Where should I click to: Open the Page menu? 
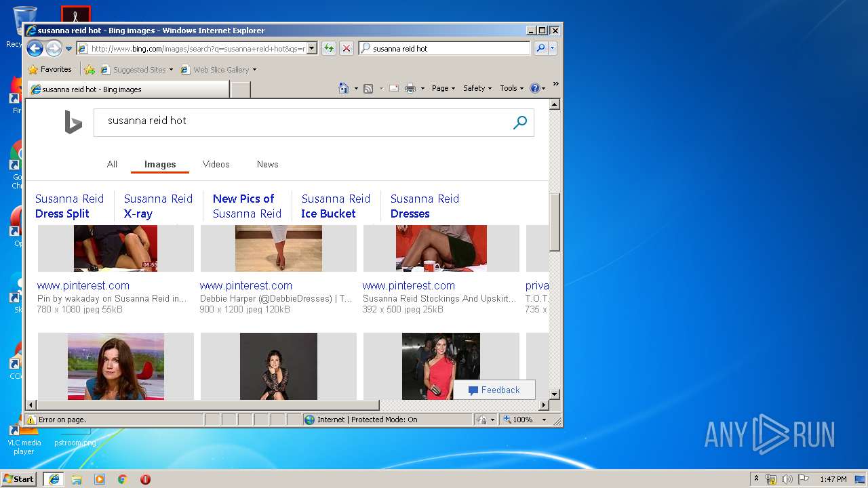[443, 88]
